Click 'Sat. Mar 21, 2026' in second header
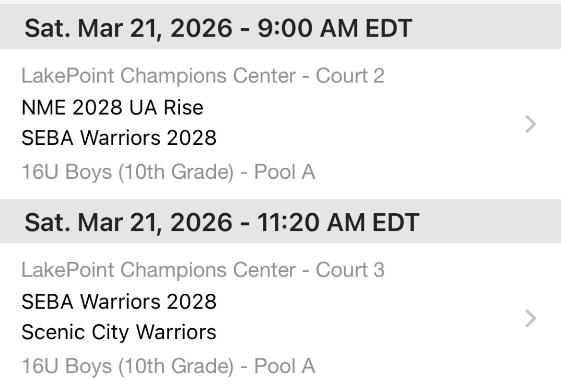This screenshot has height=392, width=561. pos(129,222)
